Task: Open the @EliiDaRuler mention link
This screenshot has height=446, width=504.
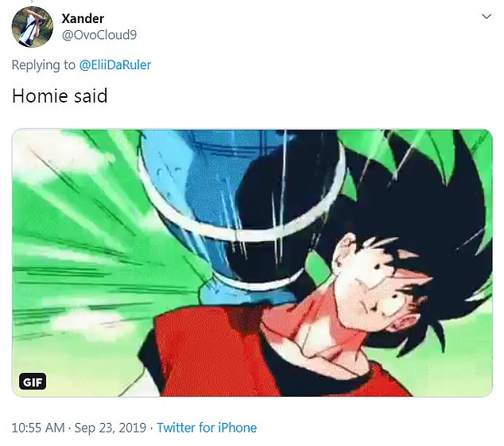Action: coord(114,65)
